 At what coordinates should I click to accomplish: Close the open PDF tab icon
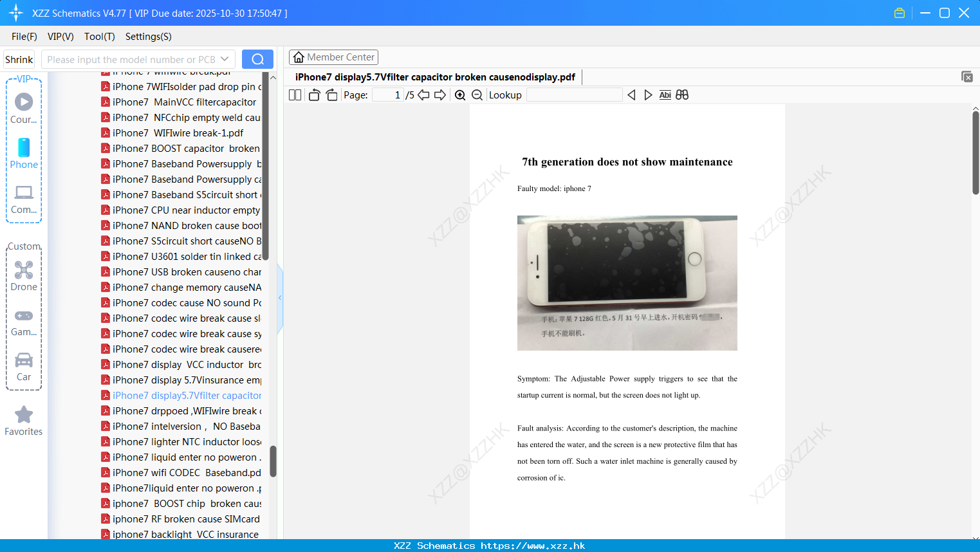[967, 77]
